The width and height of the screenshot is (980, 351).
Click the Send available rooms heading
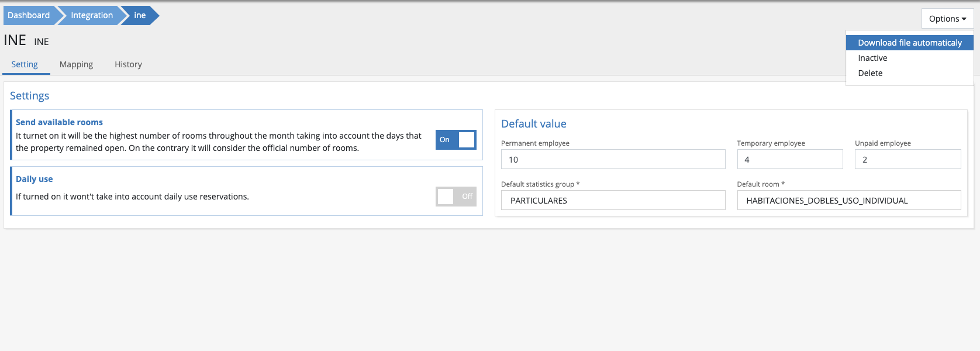(59, 122)
